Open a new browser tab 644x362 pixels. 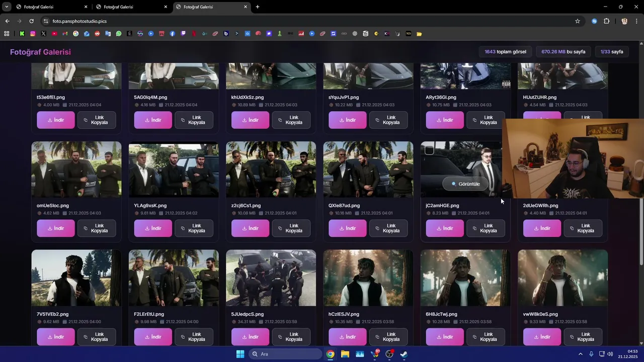tap(258, 7)
